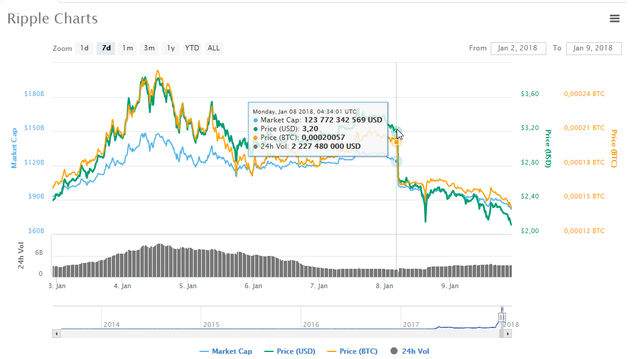The width and height of the screenshot is (644, 359).
Task: Click the 3. Jan x-axis label
Action: [x=57, y=286]
